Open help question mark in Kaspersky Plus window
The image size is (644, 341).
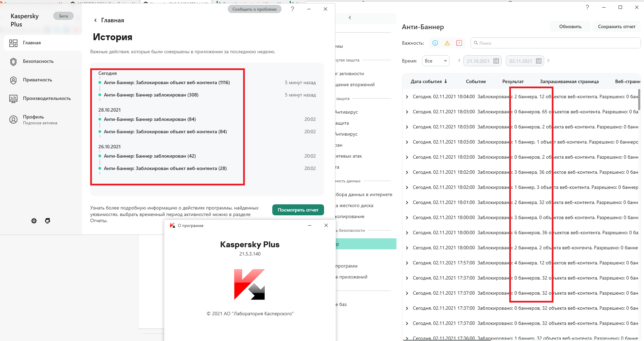coord(293,9)
